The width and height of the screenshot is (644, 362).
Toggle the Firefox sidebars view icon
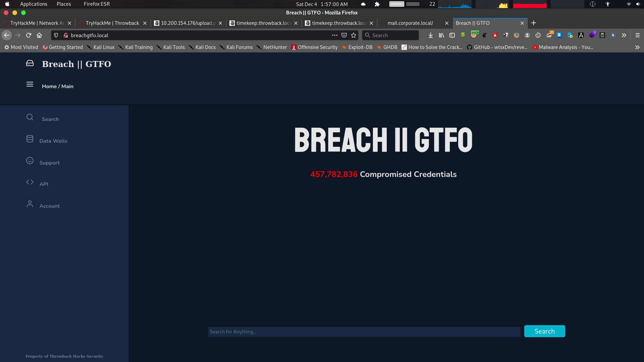pos(452,35)
